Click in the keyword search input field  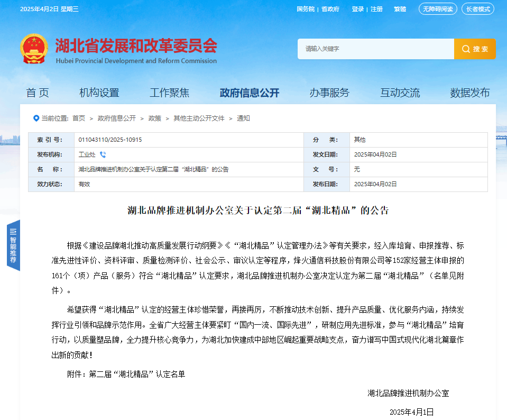[x=375, y=49]
